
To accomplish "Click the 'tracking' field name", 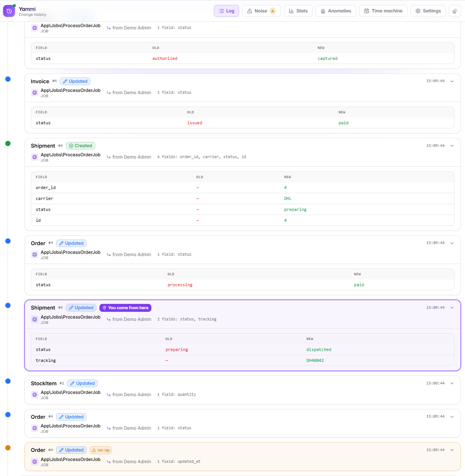I will click(46, 361).
